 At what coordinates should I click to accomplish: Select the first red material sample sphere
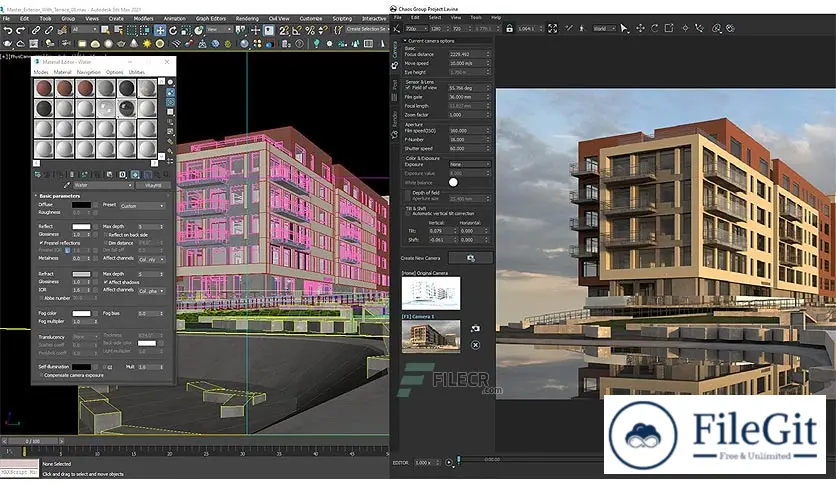44,88
